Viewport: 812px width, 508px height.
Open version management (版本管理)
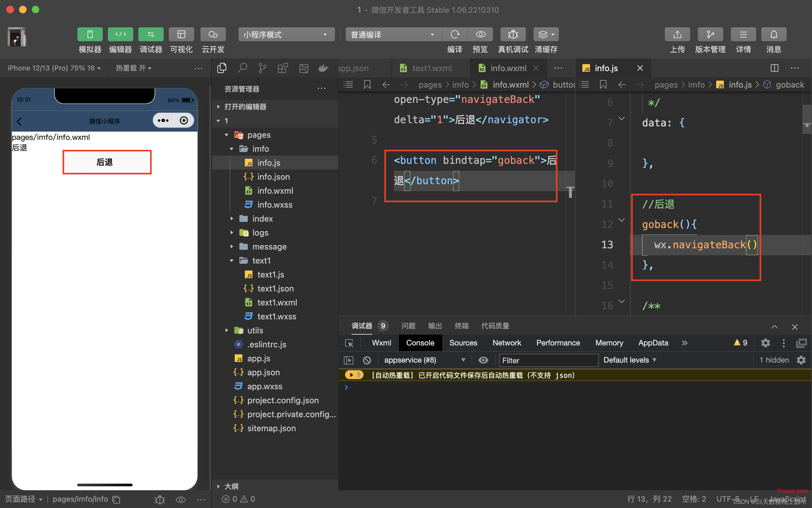(710, 34)
